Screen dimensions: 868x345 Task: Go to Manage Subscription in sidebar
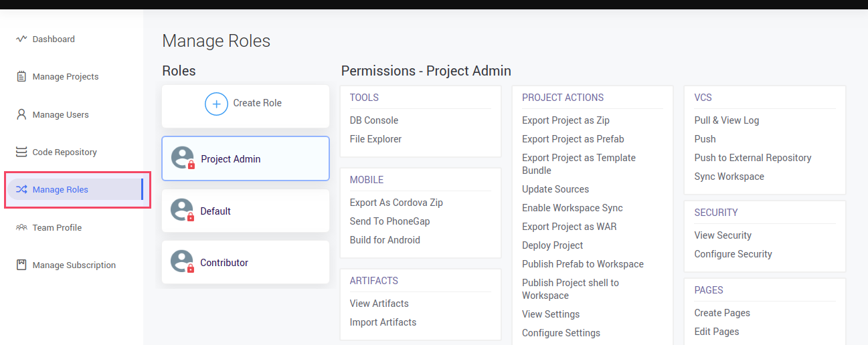tap(74, 265)
